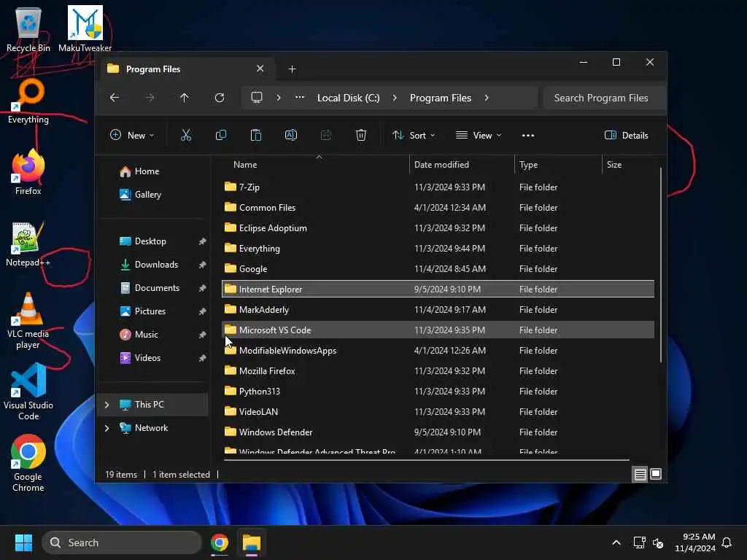Open Recycle Bin on desktop

28,29
